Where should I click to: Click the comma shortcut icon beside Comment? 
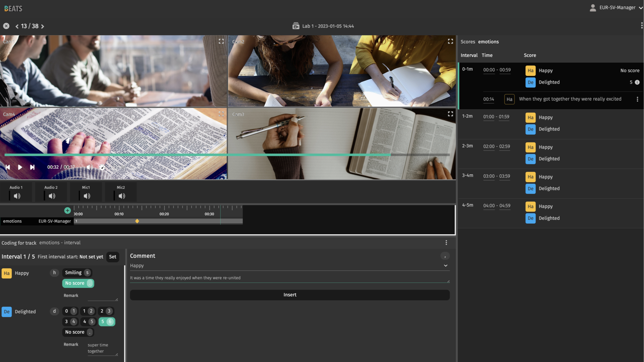(x=445, y=256)
